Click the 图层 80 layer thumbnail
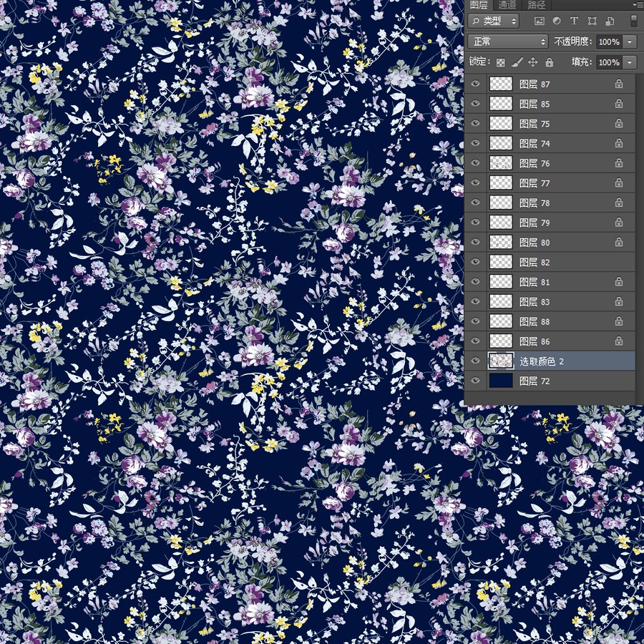Viewport: 644px width, 644px height. [x=501, y=243]
